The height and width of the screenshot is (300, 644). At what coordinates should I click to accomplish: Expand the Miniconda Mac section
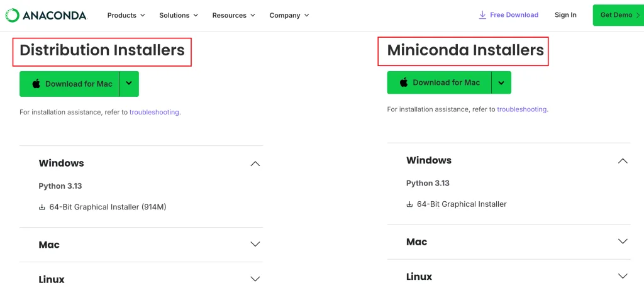click(x=623, y=242)
